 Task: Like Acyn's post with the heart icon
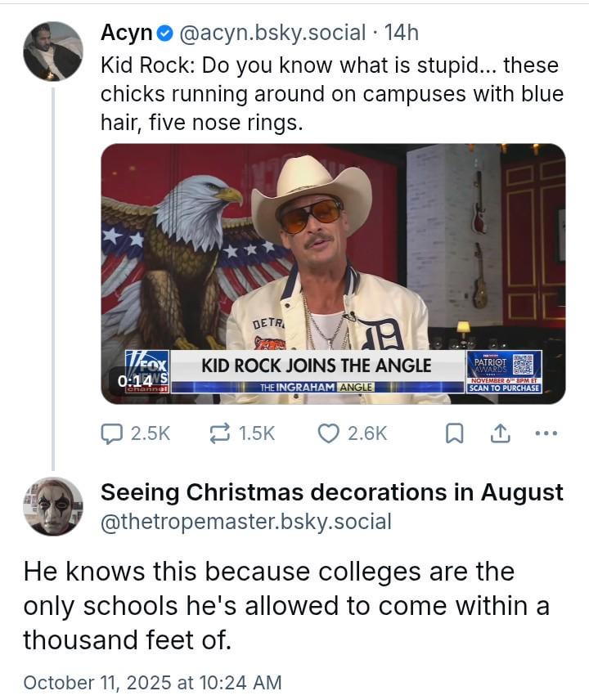coord(328,434)
